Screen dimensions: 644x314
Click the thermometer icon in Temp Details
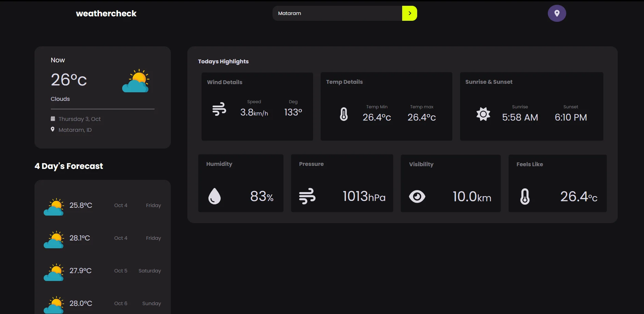(x=344, y=114)
